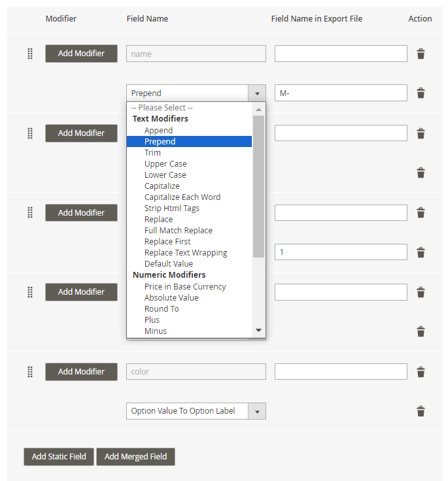Click Add Static Field button
The width and height of the screenshot is (448, 481).
[59, 456]
